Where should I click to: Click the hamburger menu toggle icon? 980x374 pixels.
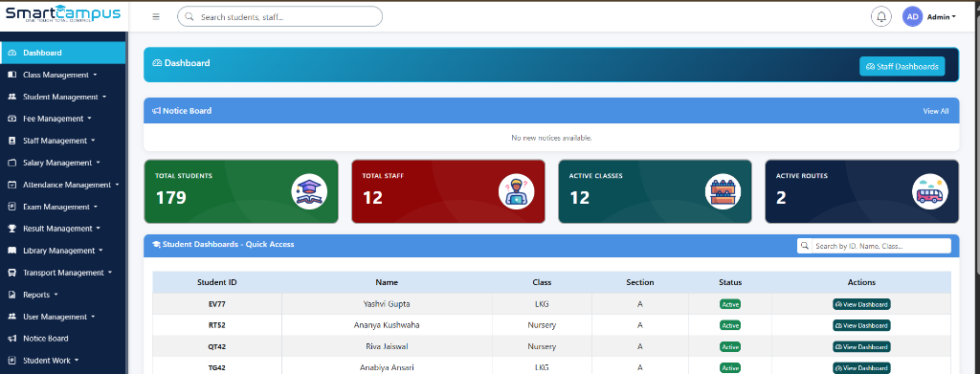[156, 17]
